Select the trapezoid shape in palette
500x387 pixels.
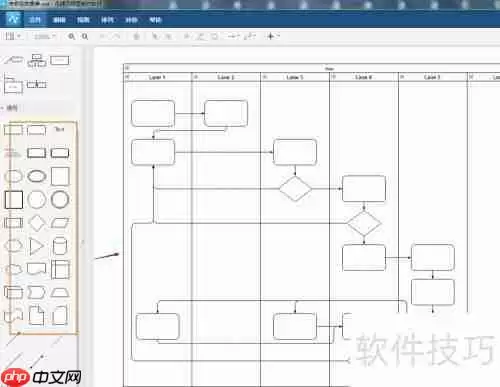pyautogui.click(x=60, y=293)
